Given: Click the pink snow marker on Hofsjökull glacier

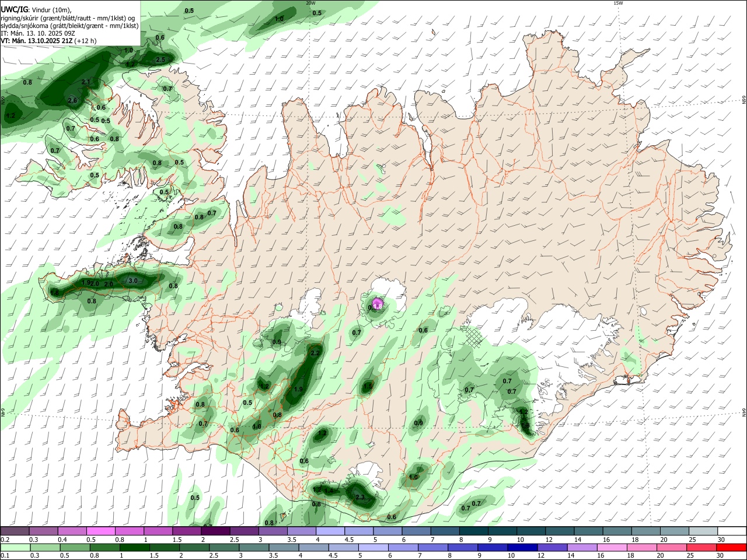Looking at the screenshot, I should coord(377,304).
